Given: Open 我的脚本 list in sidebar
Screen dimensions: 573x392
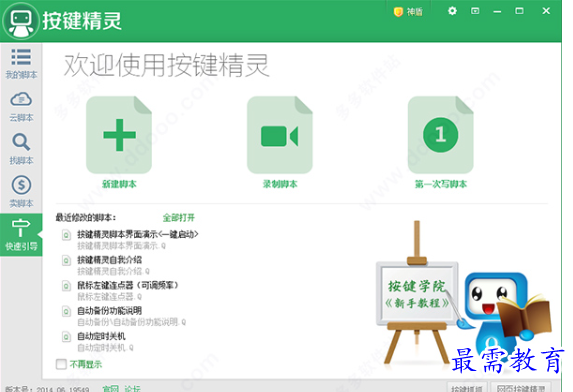Looking at the screenshot, I should pyautogui.click(x=21, y=64).
